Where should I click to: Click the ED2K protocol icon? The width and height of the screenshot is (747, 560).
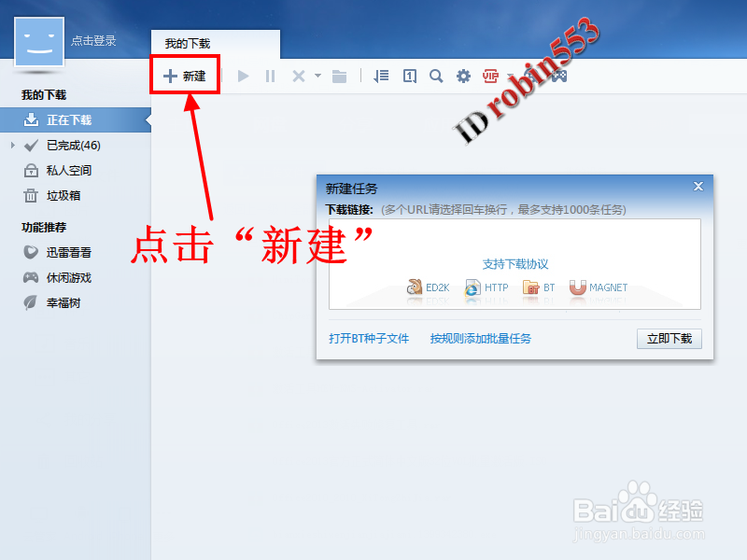(x=415, y=287)
